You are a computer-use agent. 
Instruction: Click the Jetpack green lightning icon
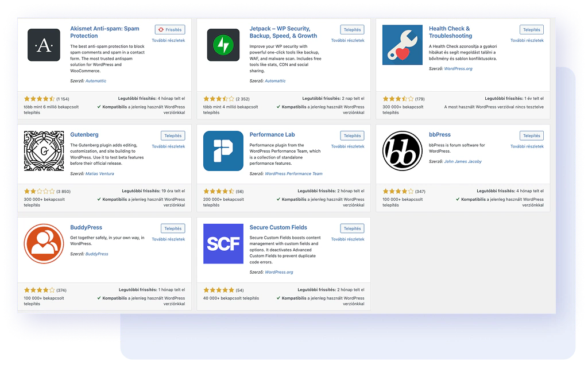[x=223, y=45]
